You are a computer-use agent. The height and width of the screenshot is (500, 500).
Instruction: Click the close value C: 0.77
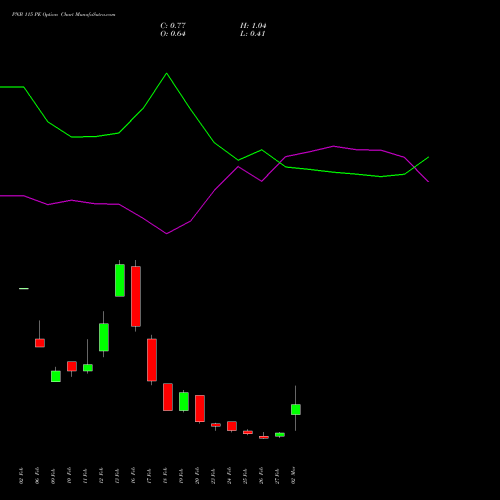[x=173, y=25]
